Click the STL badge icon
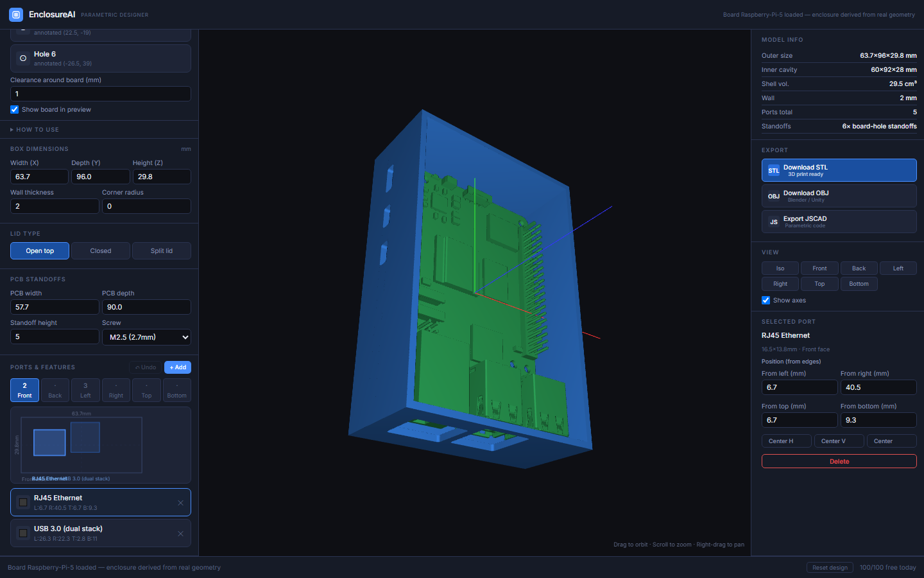 point(774,170)
